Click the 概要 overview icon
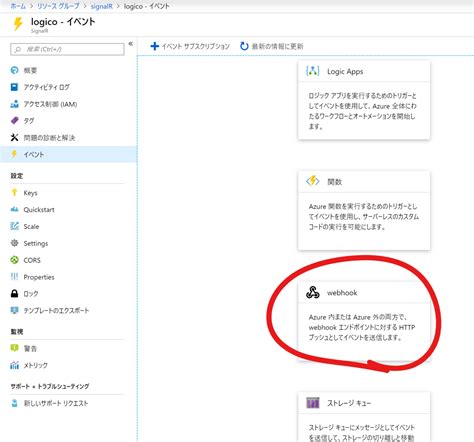Image resolution: width=474 pixels, height=442 pixels. pos(14,70)
